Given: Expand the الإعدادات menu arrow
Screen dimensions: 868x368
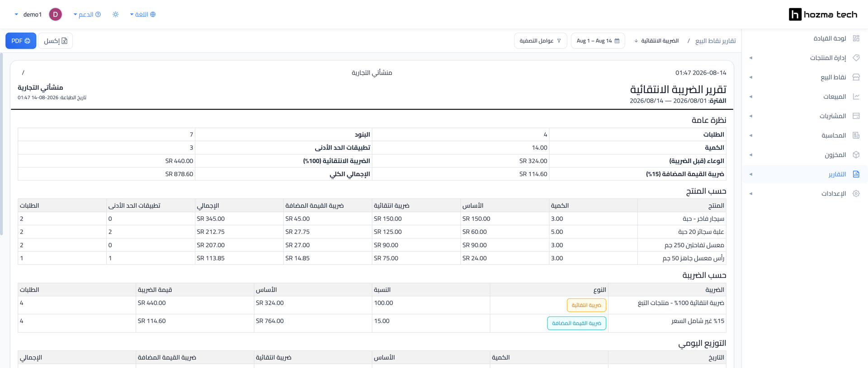Looking at the screenshot, I should pos(751,194).
